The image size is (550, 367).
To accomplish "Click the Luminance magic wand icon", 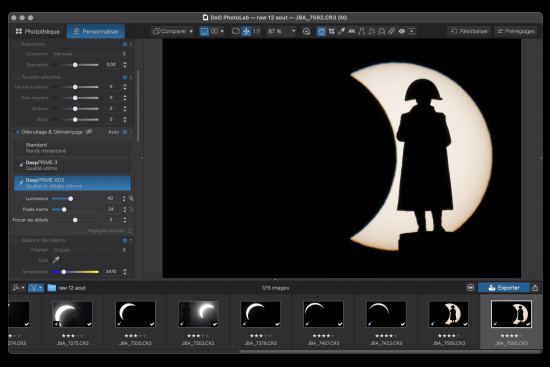I will [x=131, y=199].
